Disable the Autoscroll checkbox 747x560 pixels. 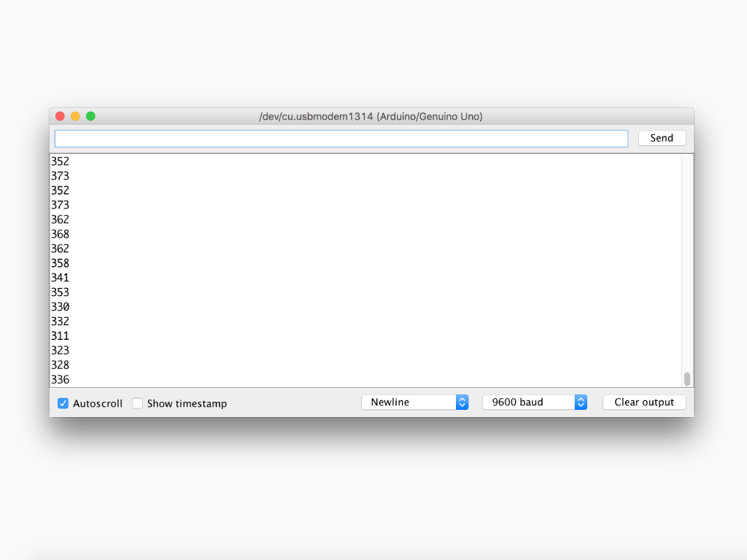[x=63, y=403]
